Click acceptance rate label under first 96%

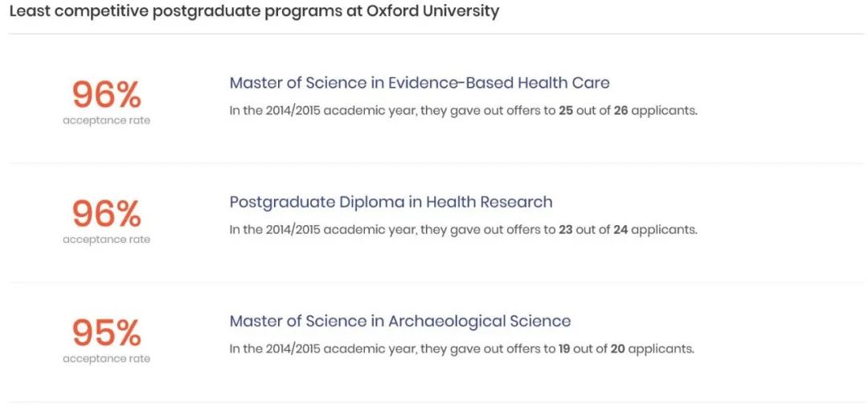pos(106,121)
